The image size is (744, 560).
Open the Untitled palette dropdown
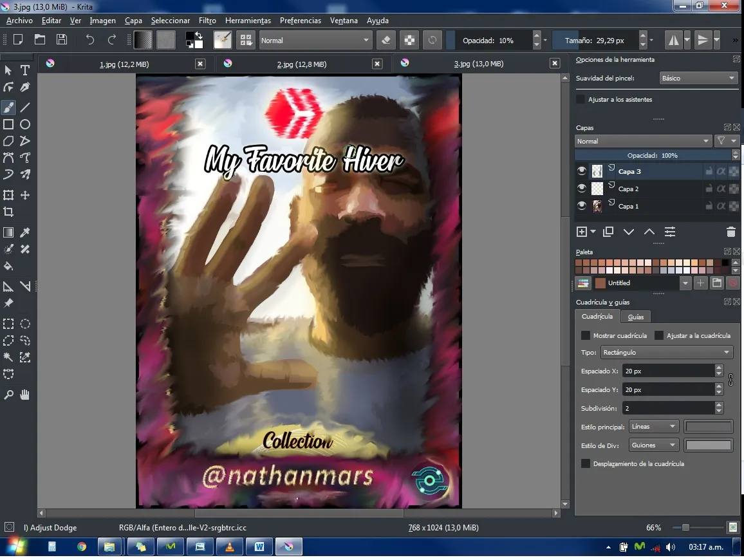coord(685,283)
